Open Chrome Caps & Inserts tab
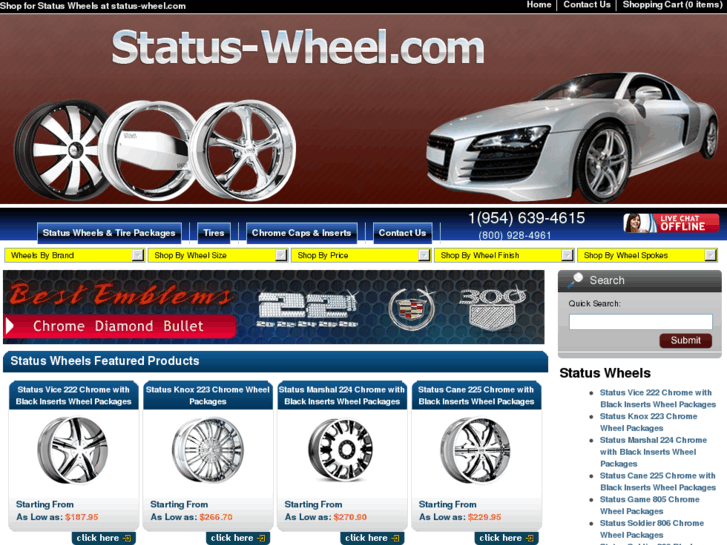 [x=301, y=233]
